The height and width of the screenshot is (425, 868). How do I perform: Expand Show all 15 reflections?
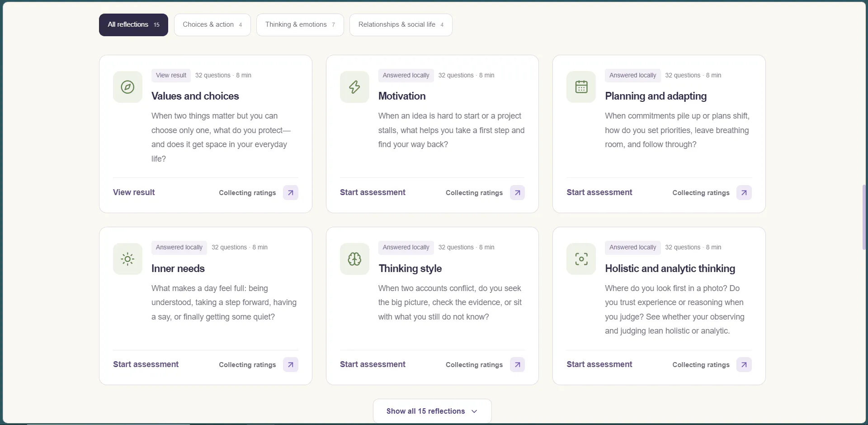pos(432,411)
